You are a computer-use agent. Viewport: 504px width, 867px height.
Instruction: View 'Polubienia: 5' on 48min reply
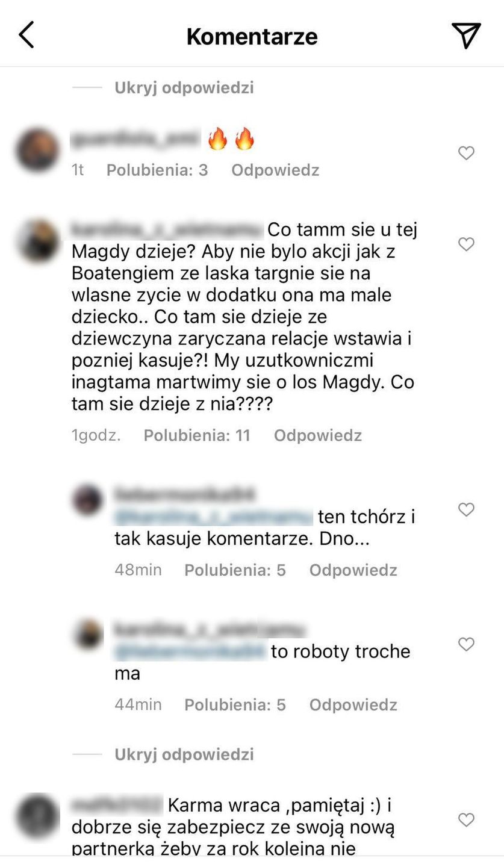[235, 570]
